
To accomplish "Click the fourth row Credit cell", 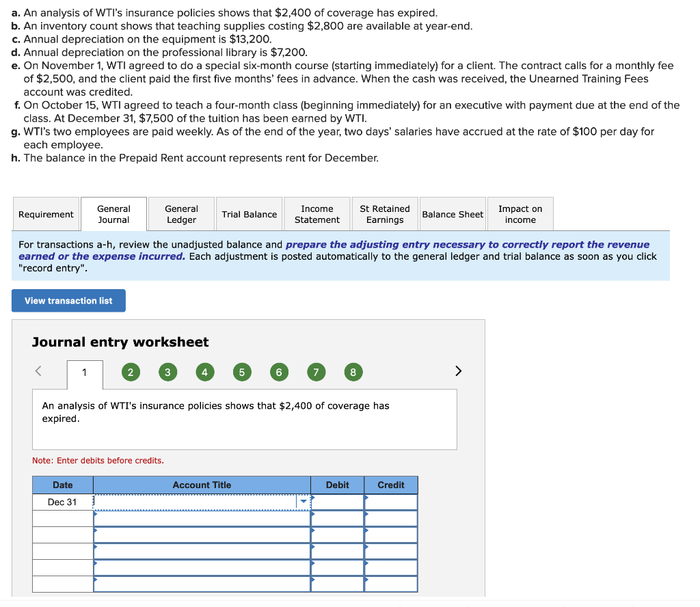I will 391,552.
